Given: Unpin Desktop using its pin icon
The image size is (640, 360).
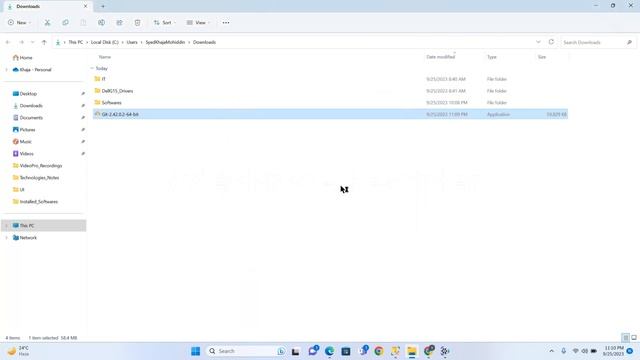Looking at the screenshot, I should point(83,94).
